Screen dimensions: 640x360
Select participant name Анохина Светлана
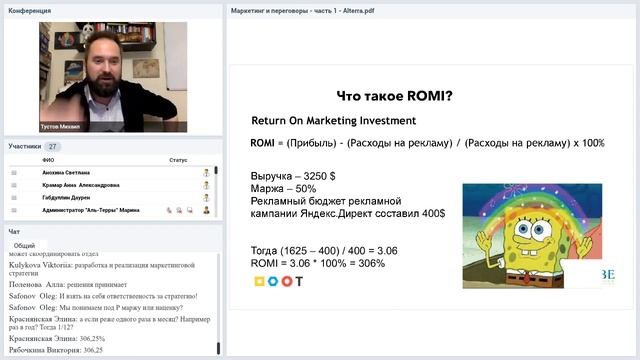click(66, 173)
